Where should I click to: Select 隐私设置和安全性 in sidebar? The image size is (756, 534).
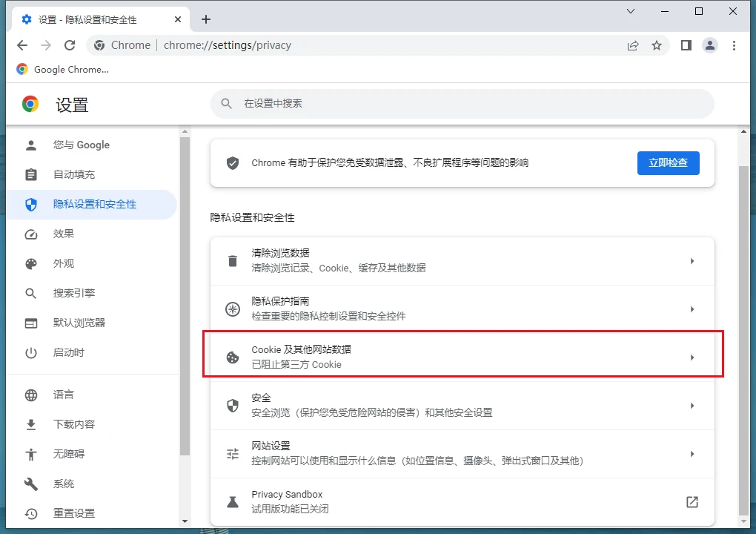(x=92, y=205)
